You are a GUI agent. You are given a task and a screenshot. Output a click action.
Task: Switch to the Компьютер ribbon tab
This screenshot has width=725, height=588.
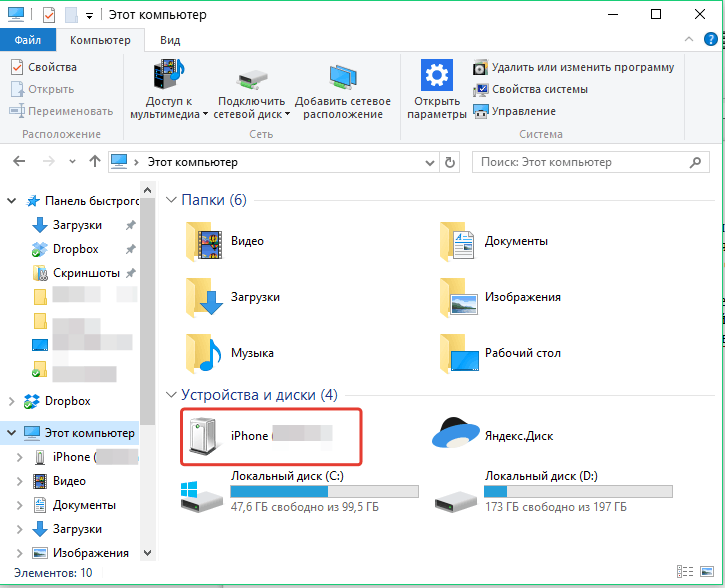click(x=100, y=40)
